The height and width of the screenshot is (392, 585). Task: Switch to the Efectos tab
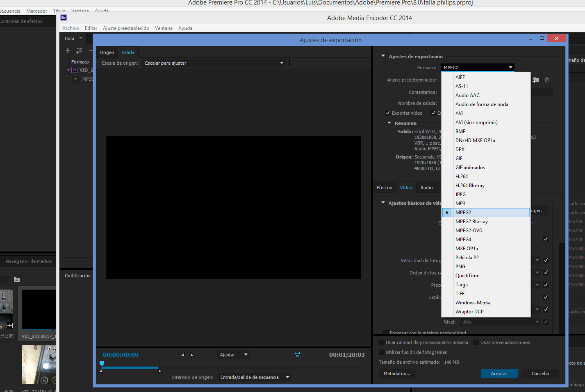pos(385,188)
